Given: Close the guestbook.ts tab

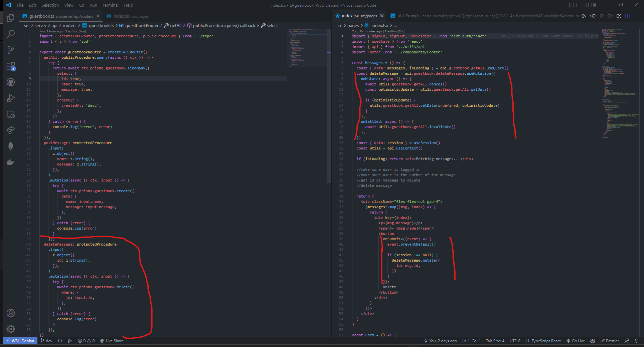Looking at the screenshot, I should click(x=98, y=16).
